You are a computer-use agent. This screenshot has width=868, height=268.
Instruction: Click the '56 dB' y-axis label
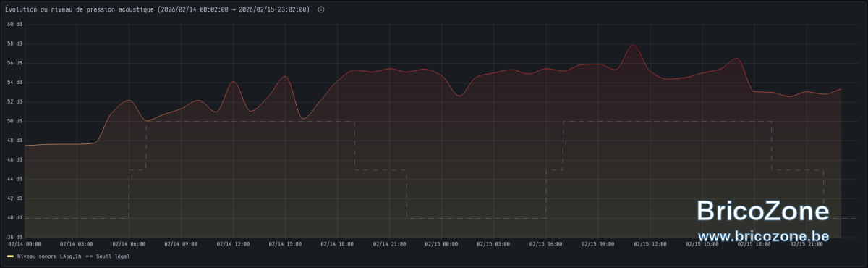(x=14, y=63)
